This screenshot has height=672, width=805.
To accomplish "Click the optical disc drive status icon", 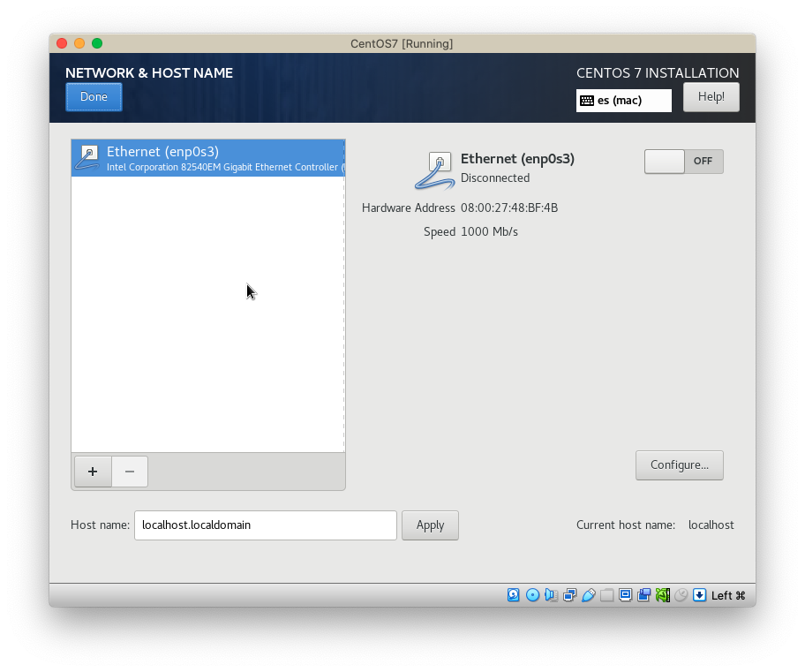I will pyautogui.click(x=532, y=595).
